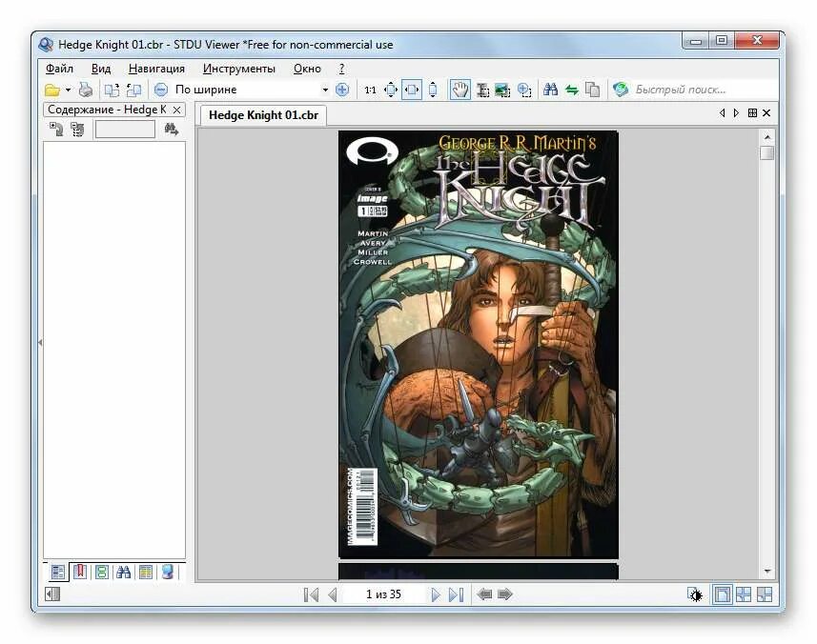This screenshot has width=817, height=644.
Task: Switch to Thumbnails sidebar tab icon
Action: pyautogui.click(x=102, y=573)
